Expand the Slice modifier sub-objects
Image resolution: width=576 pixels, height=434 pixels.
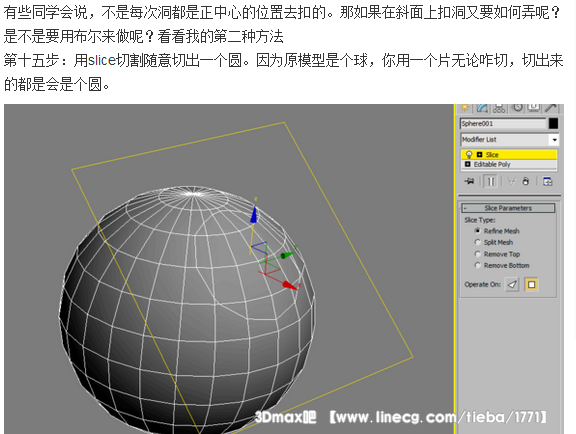479,155
